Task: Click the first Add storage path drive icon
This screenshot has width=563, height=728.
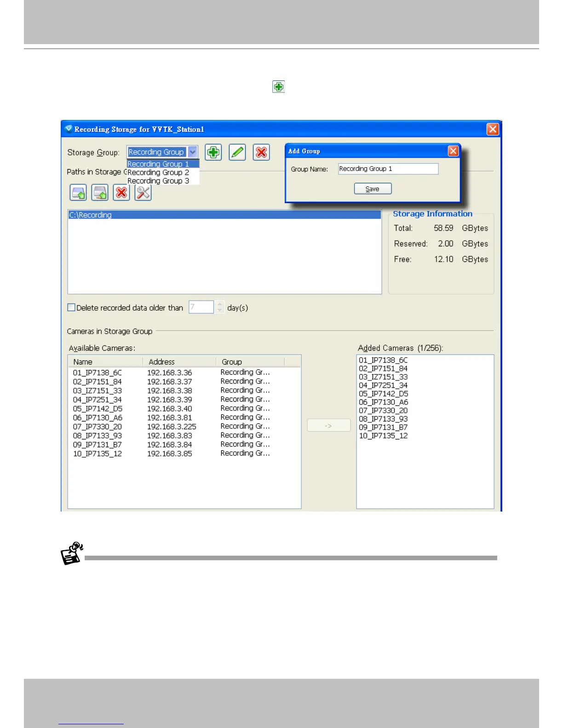Action: click(78, 193)
